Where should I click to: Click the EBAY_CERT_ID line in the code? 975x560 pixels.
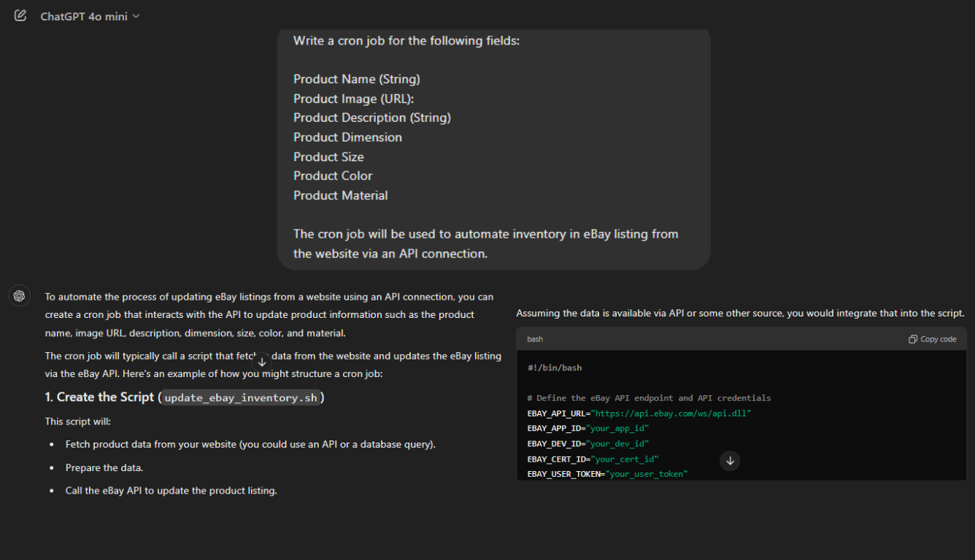(x=593, y=459)
